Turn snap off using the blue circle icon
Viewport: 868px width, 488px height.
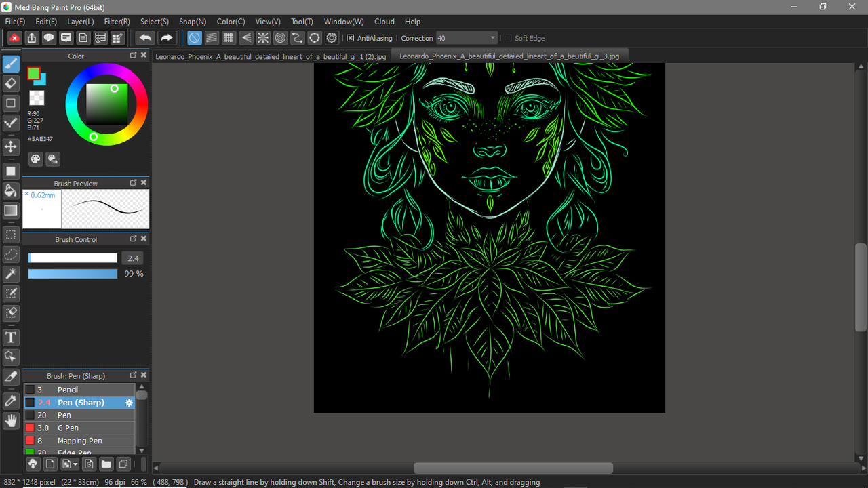tap(195, 38)
